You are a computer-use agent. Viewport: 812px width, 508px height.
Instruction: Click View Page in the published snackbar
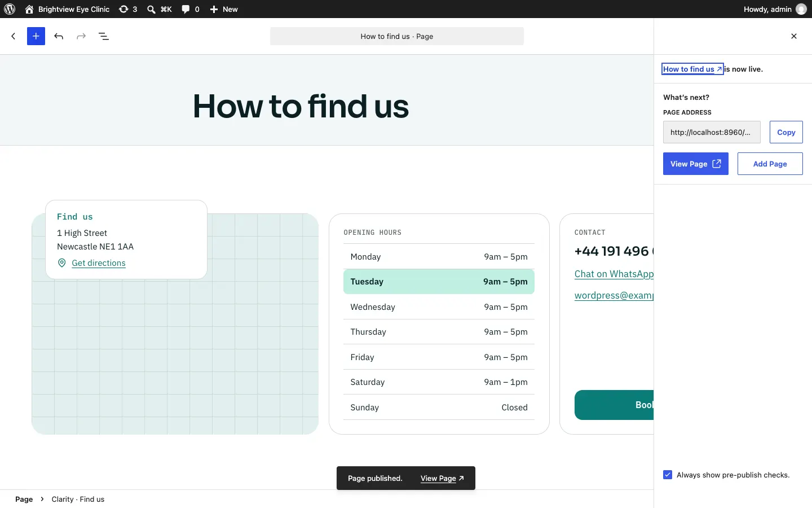(x=442, y=478)
